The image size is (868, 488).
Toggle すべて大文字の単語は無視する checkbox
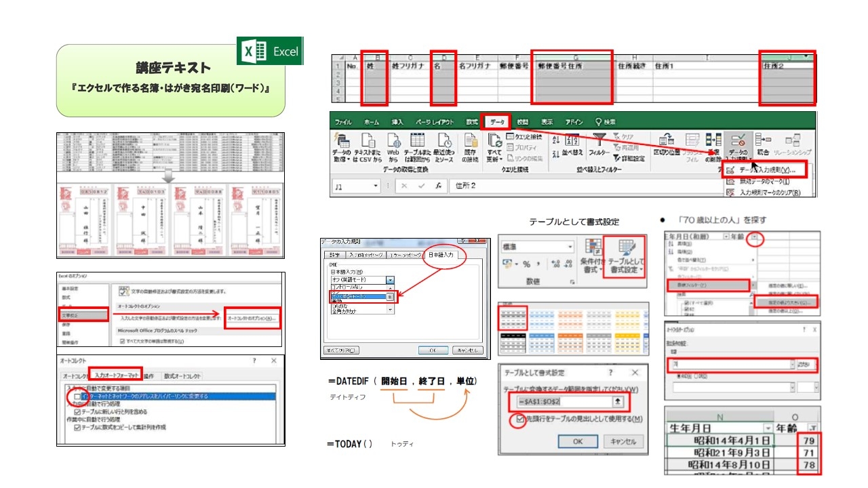(122, 341)
